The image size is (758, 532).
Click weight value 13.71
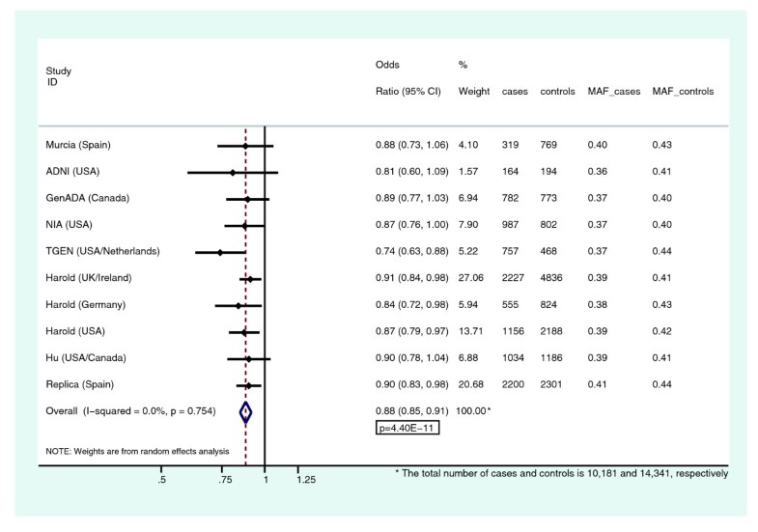pyautogui.click(x=470, y=331)
